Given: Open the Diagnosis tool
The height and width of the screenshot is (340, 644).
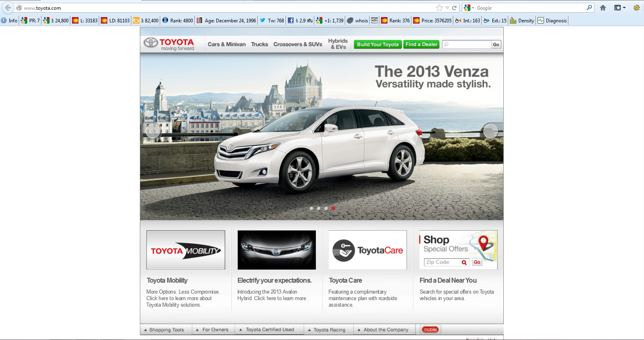Looking at the screenshot, I should (x=552, y=20).
